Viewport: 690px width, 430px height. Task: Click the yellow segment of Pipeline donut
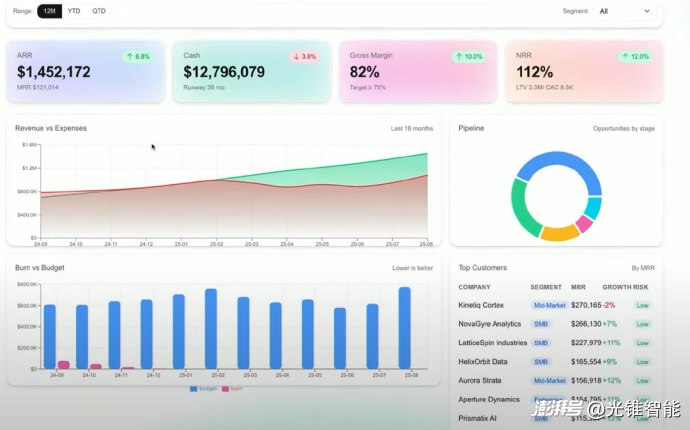point(558,233)
